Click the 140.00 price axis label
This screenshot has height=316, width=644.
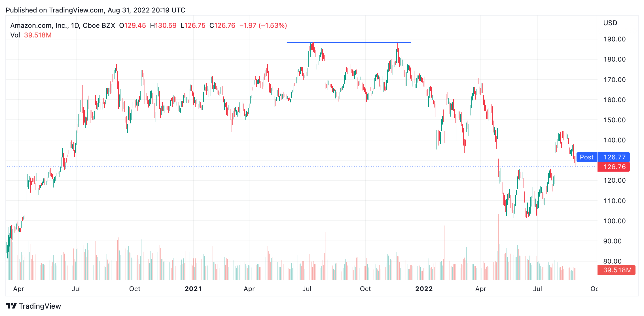pyautogui.click(x=615, y=140)
